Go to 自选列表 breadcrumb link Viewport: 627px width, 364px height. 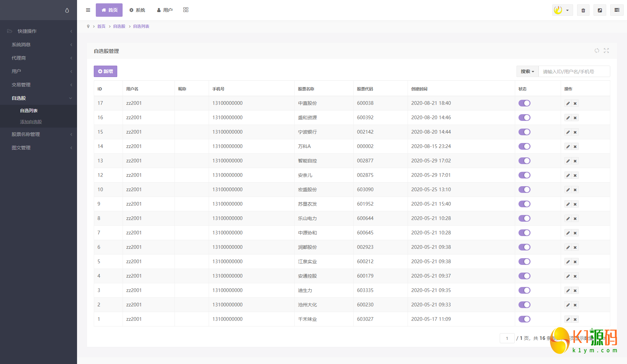click(x=141, y=26)
